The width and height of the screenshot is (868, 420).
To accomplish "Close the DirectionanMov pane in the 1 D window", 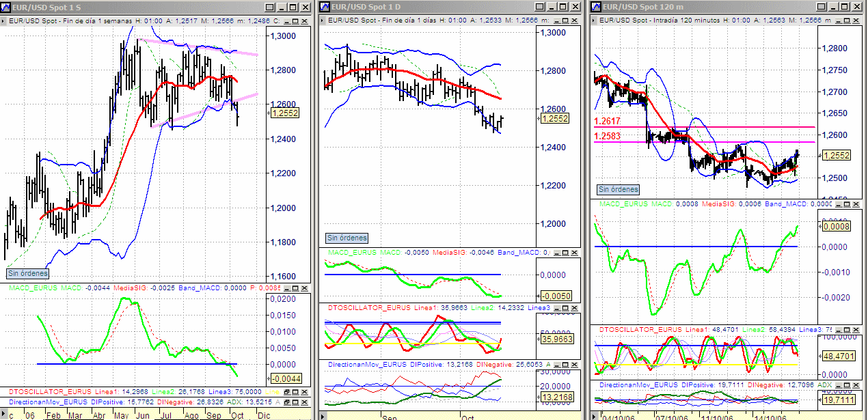I will [x=574, y=364].
